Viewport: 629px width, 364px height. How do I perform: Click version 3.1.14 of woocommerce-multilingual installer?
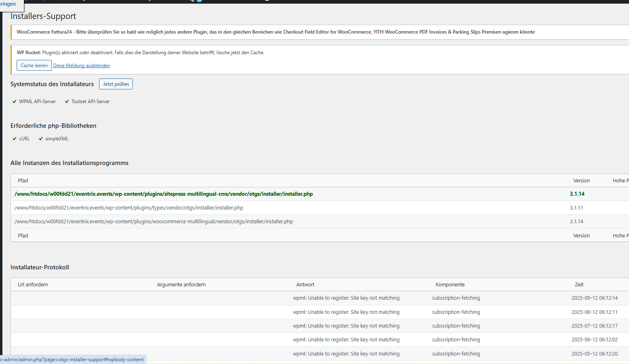coord(576,222)
